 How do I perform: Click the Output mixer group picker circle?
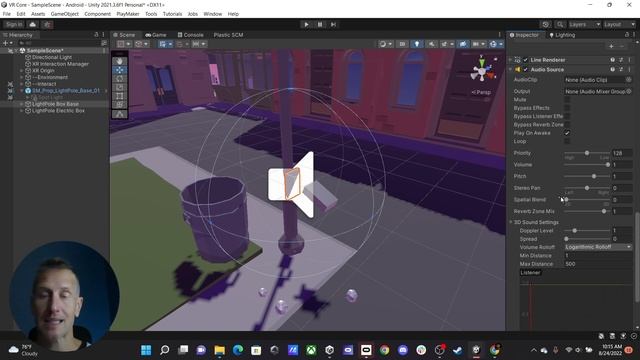pos(629,91)
